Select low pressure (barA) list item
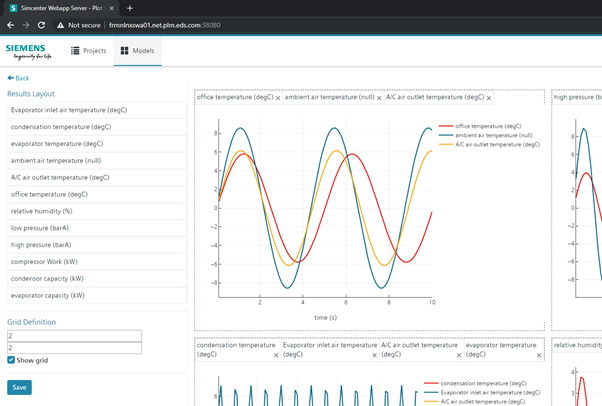The width and height of the screenshot is (602, 406). 97,228
